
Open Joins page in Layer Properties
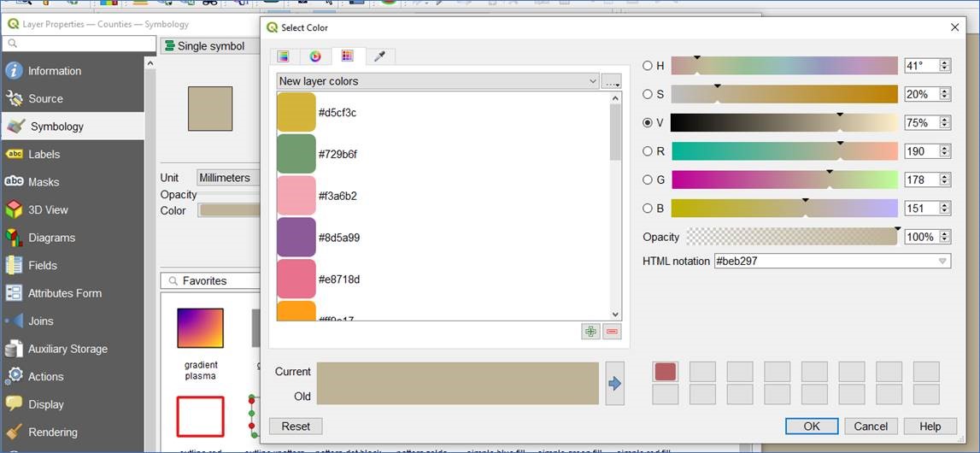[x=73, y=321]
